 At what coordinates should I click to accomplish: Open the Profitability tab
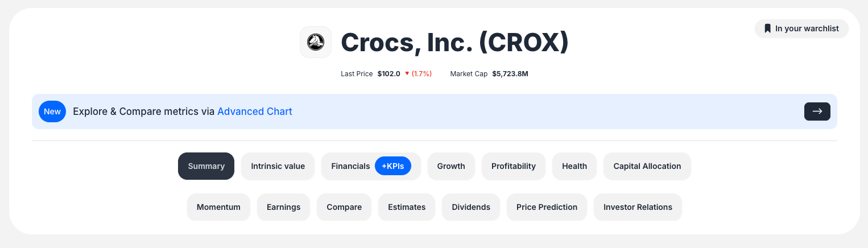[x=514, y=166]
